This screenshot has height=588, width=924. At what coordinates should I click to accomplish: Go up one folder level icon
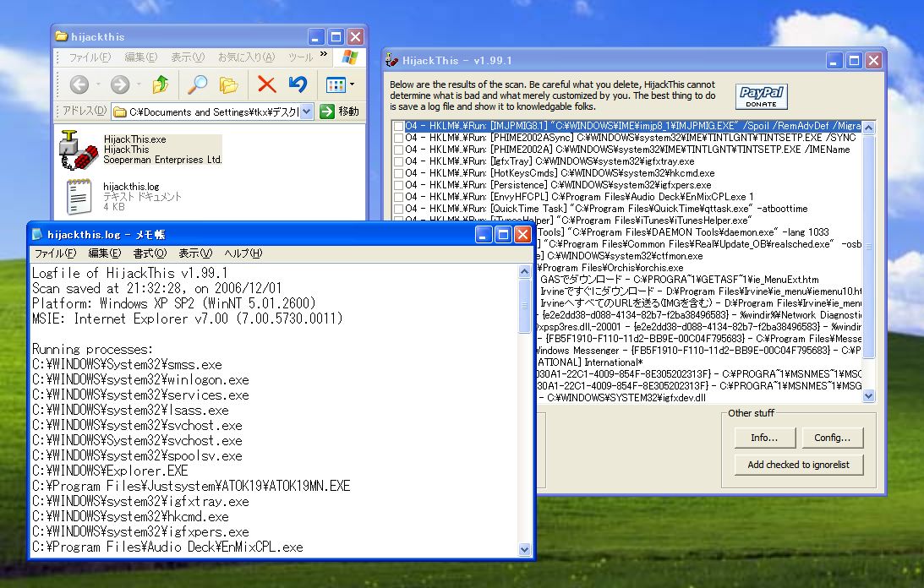pyautogui.click(x=161, y=84)
